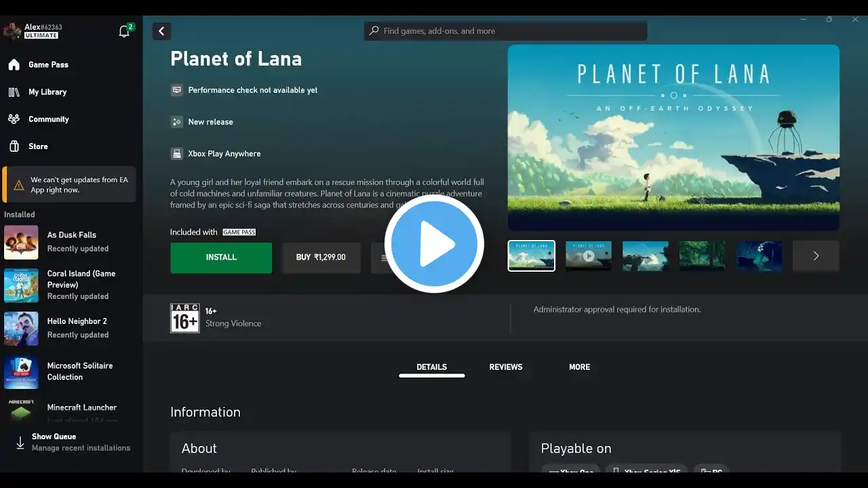Show next gallery thumbnails arrow
The image size is (868, 488).
tap(816, 256)
